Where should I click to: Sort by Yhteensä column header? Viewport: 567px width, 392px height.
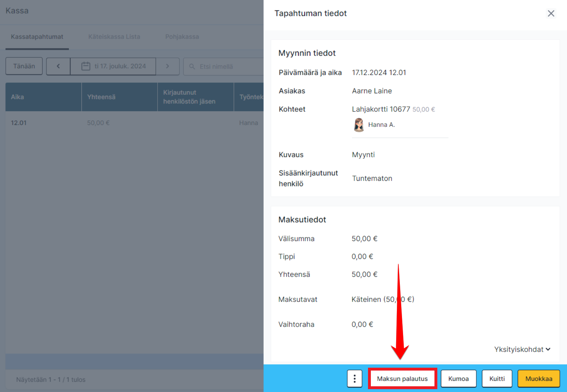[120, 97]
